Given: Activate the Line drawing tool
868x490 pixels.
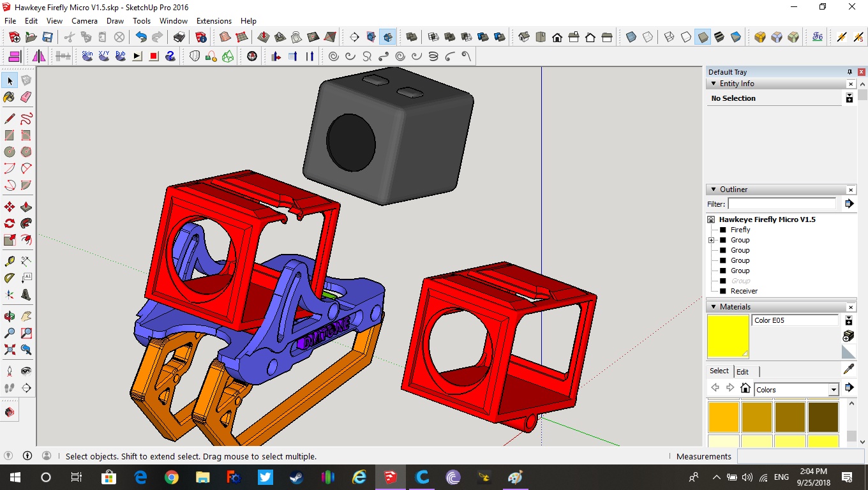Looking at the screenshot, I should pyautogui.click(x=10, y=119).
